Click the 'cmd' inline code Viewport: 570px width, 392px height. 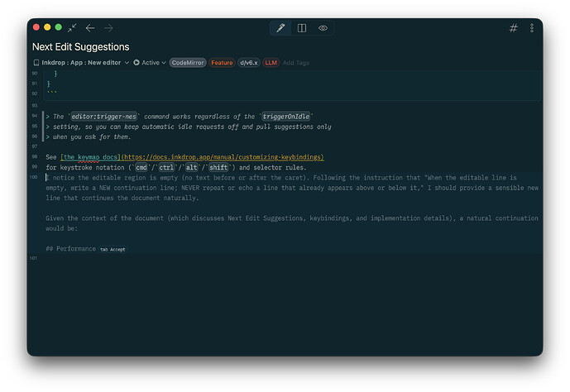pos(141,167)
